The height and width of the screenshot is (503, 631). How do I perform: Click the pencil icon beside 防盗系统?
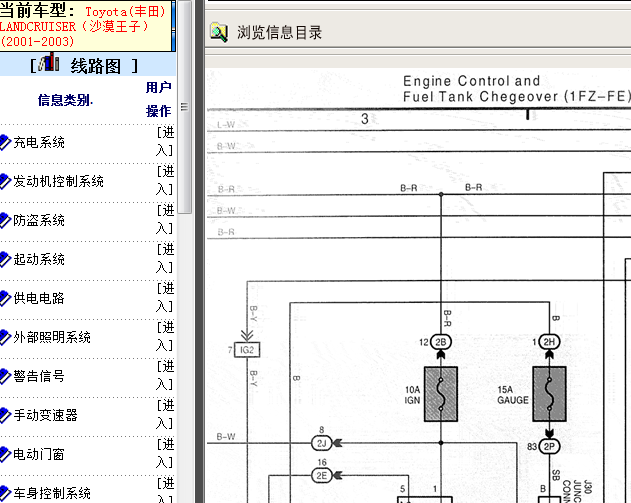(x=5, y=221)
